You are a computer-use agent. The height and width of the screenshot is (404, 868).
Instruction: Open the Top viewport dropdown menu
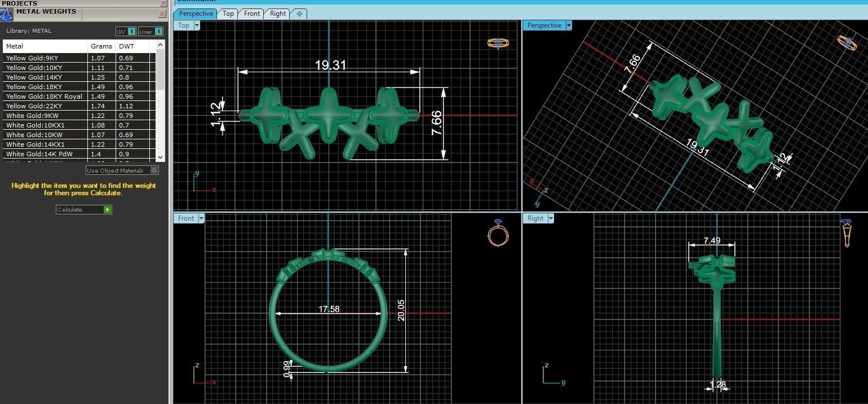[197, 25]
